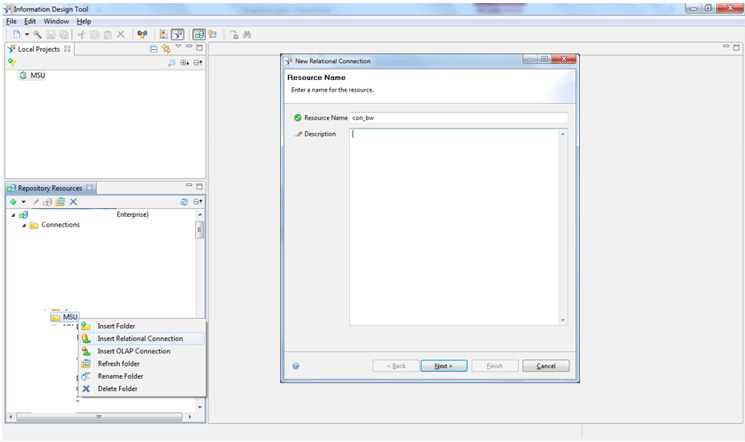Click the Next button in the dialog
This screenshot has height=442, width=745.
(x=444, y=366)
